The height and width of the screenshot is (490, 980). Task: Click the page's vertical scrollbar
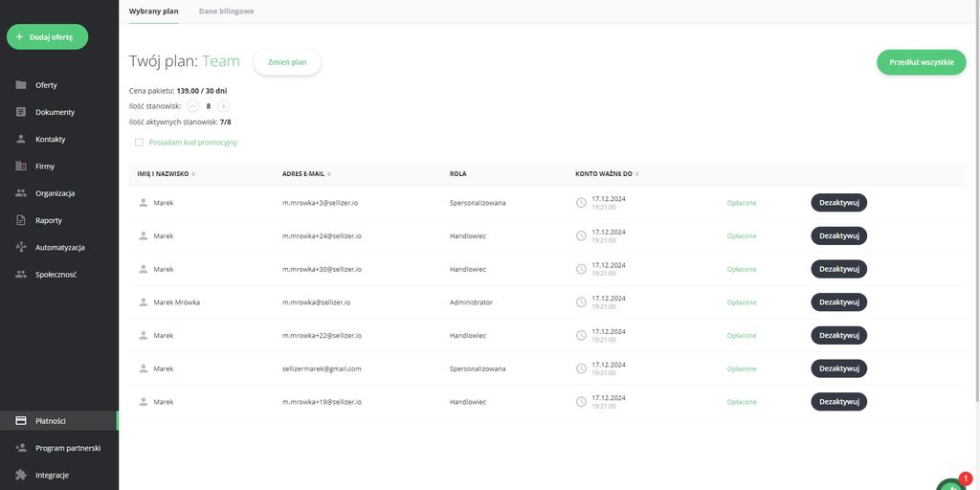[977, 200]
